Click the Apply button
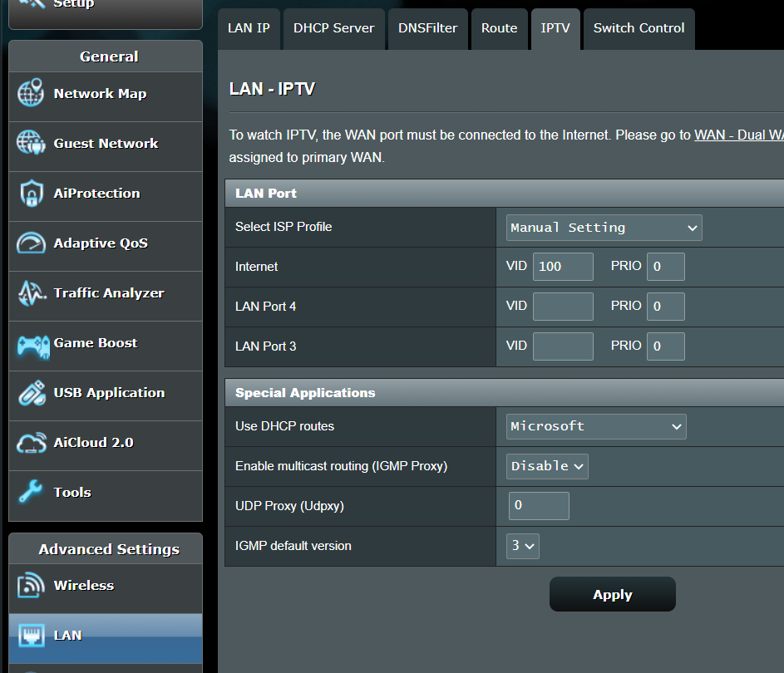Screen dimensions: 784x673 pyautogui.click(x=613, y=595)
